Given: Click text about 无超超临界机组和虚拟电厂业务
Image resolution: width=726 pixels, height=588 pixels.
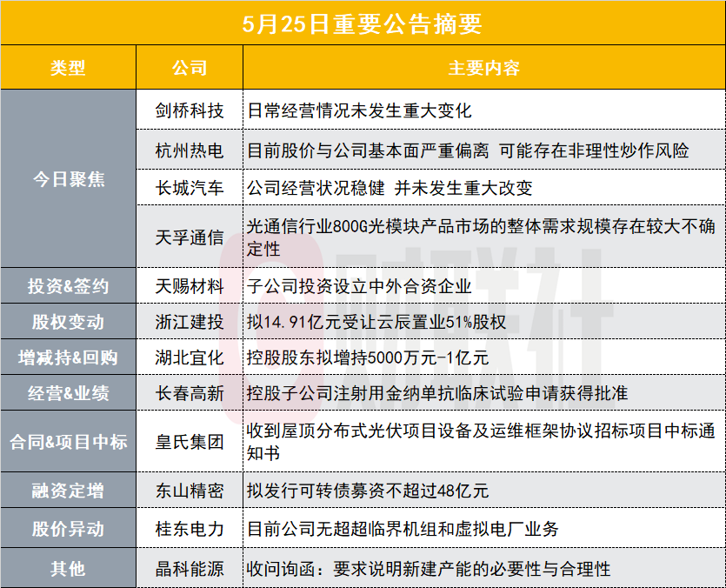Looking at the screenshot, I should [x=403, y=528].
